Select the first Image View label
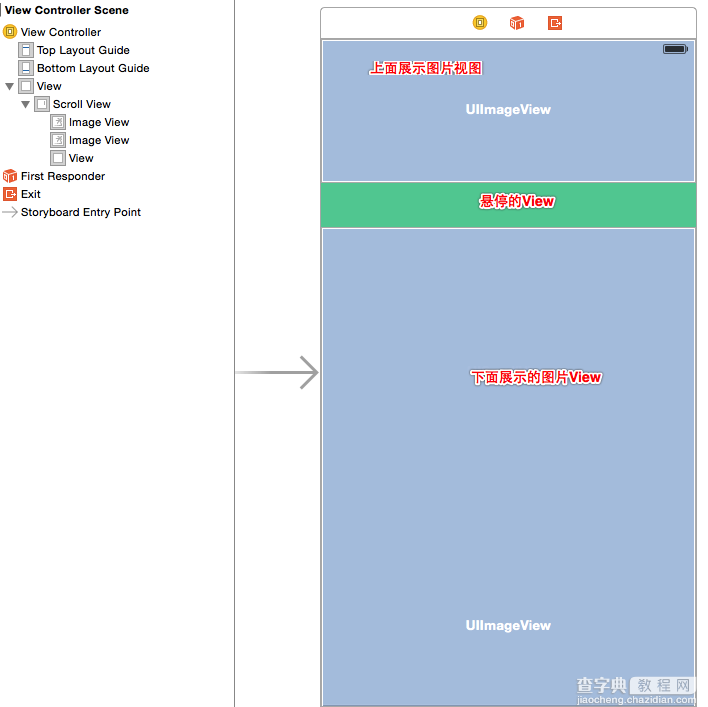 (99, 122)
